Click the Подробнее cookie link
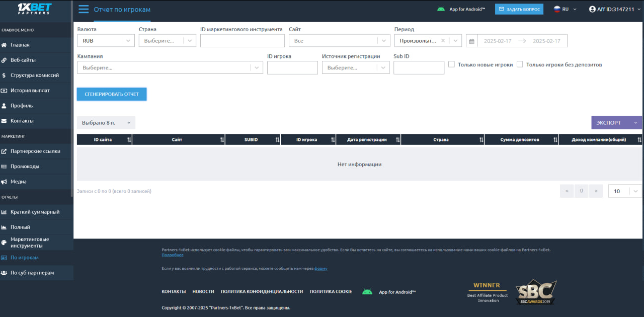 coord(172,255)
